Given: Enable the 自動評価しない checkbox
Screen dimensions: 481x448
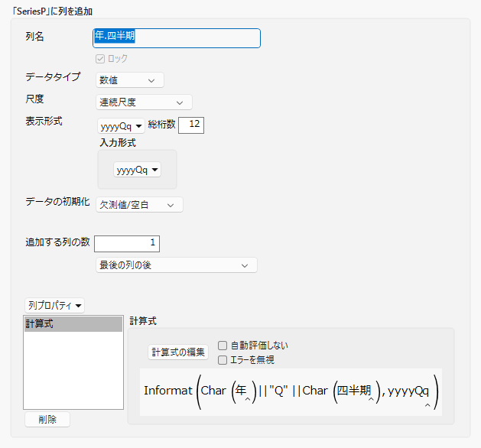Looking at the screenshot, I should click(223, 346).
